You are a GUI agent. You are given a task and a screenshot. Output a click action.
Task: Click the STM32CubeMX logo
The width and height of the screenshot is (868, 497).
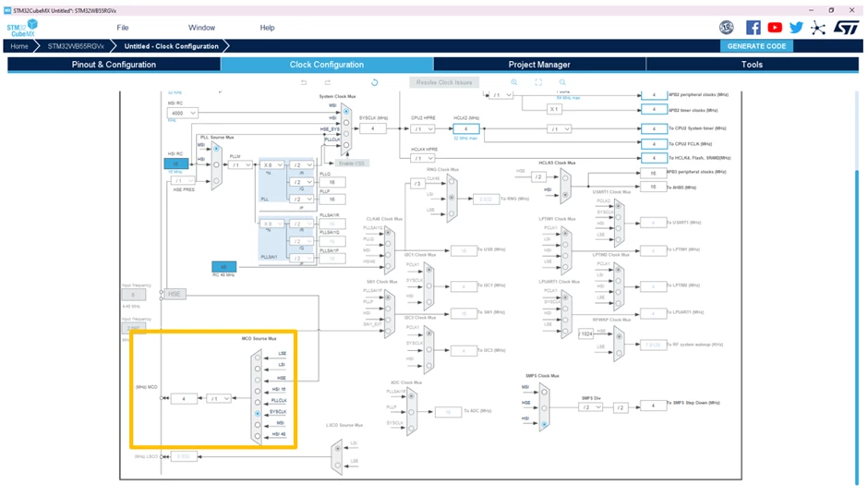pos(22,28)
